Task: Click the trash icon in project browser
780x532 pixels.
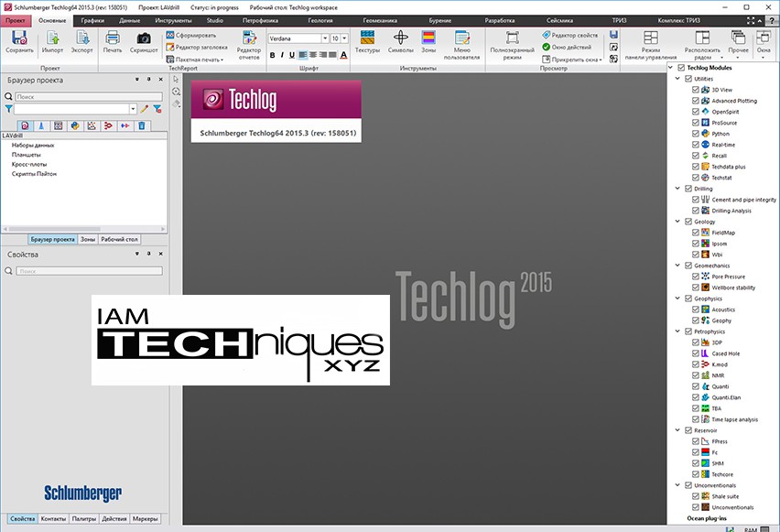Action: click(x=142, y=126)
